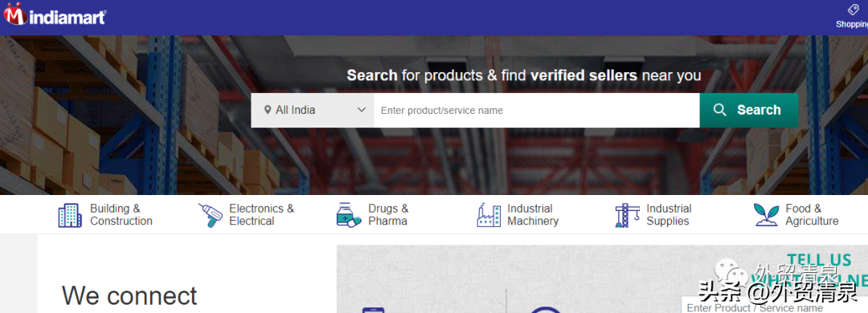Image resolution: width=868 pixels, height=313 pixels.
Task: Click the chevron arrow next to All India
Action: click(362, 109)
